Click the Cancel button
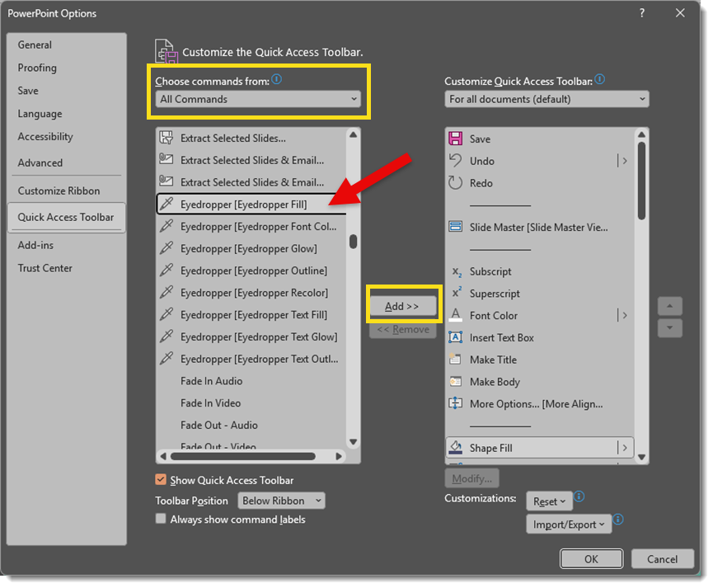 662,558
